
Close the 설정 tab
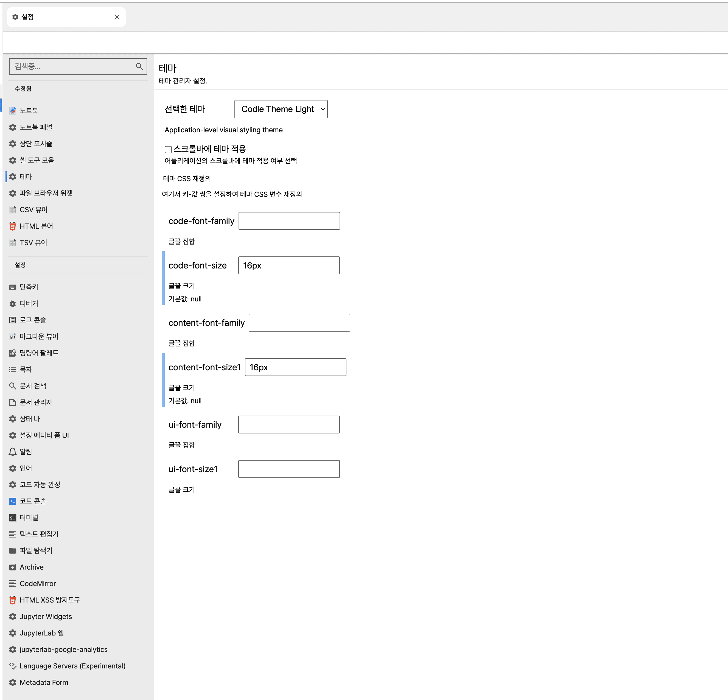coord(117,17)
